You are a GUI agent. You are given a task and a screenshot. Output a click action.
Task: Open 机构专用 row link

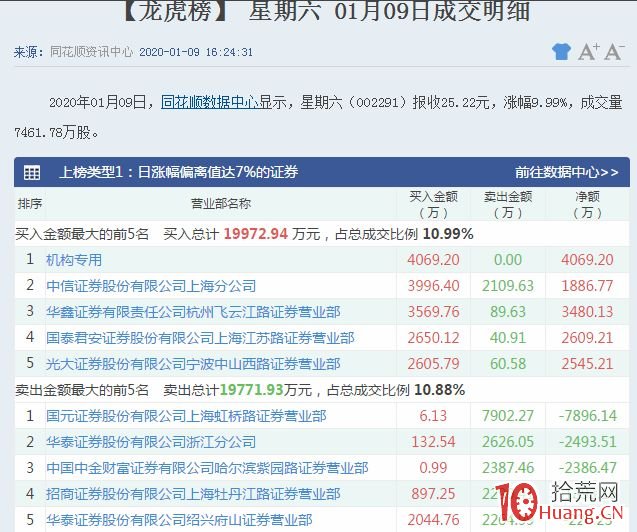(74, 260)
